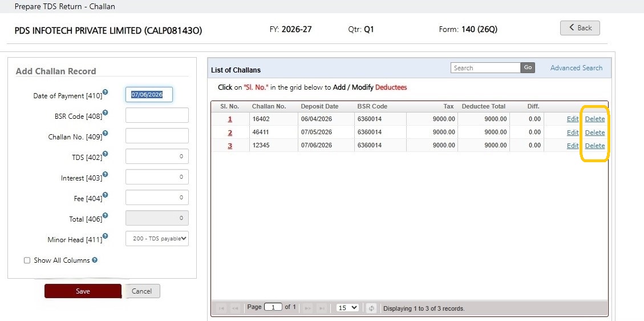644x321 pixels.
Task: Open the records-per-page dropdown showing 15
Action: [x=347, y=308]
